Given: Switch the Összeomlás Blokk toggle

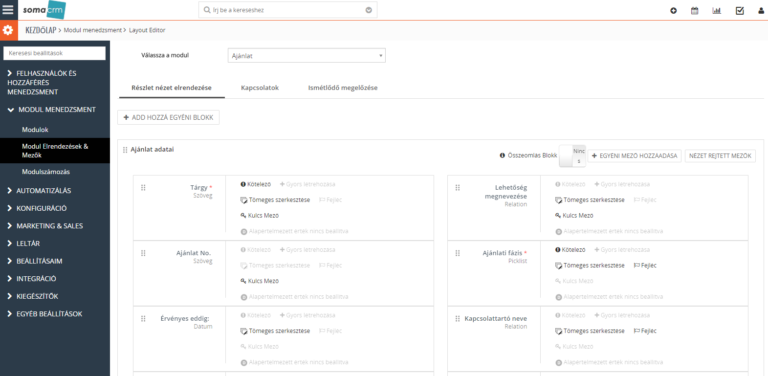Looking at the screenshot, I should [572, 156].
